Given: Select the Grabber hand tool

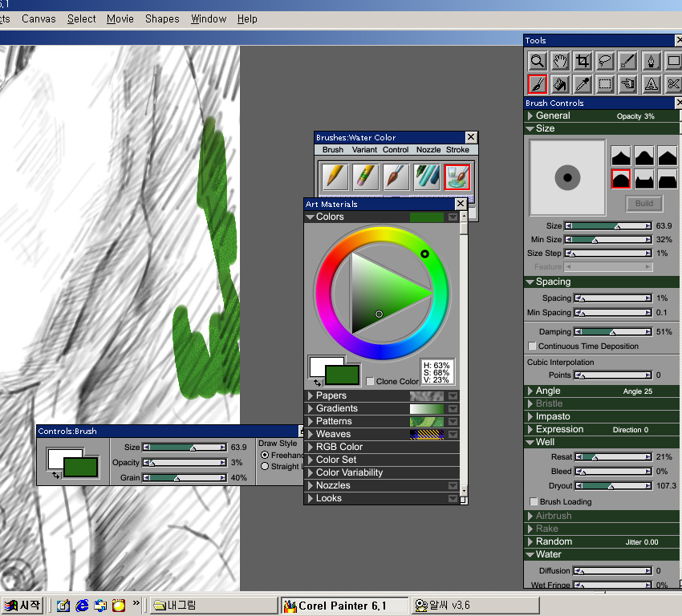Looking at the screenshot, I should click(560, 61).
